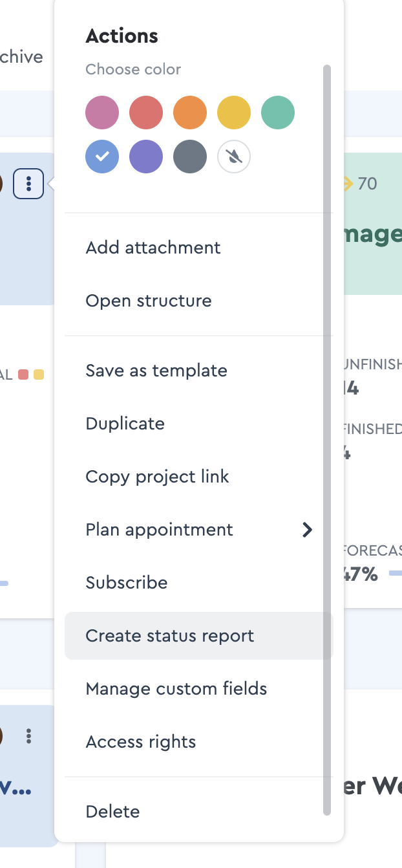Choose the red color swatch
The width and height of the screenshot is (402, 868).
coord(146,113)
